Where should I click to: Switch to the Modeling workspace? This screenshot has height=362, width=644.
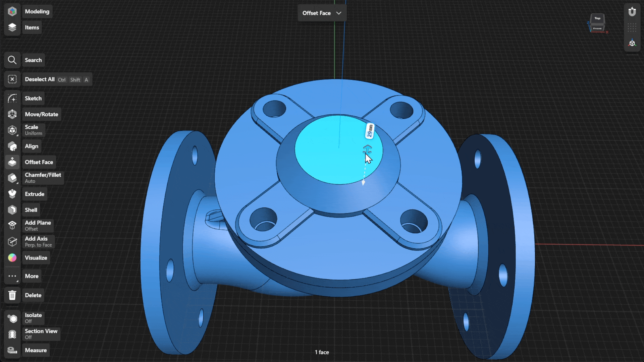(37, 11)
